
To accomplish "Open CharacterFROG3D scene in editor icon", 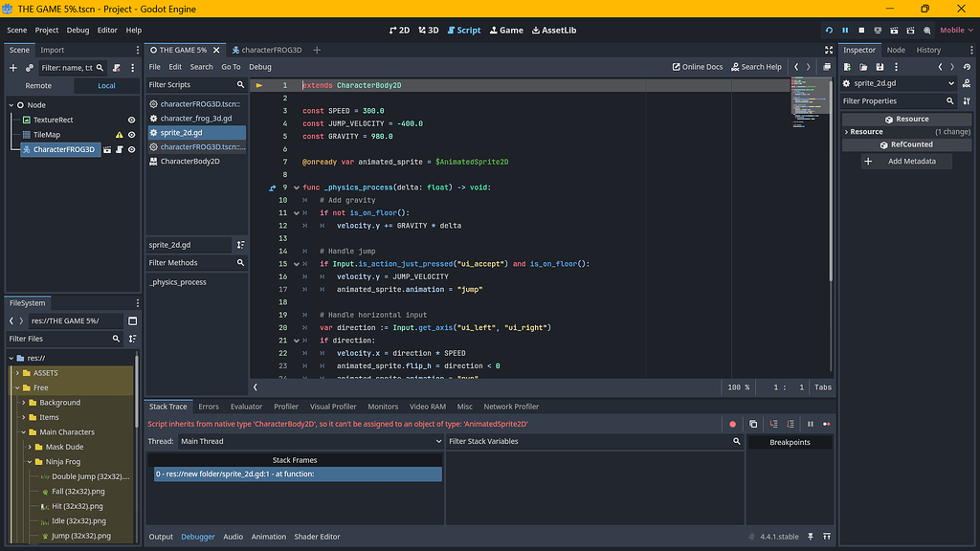I will point(107,150).
